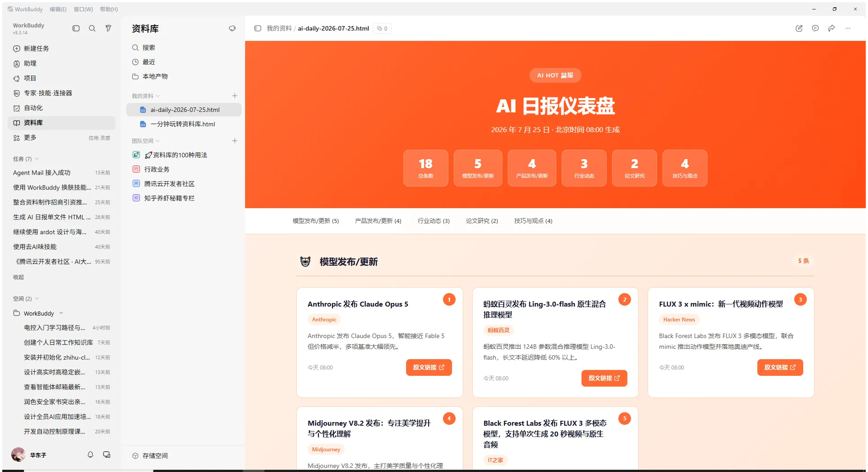The width and height of the screenshot is (868, 472).
Task: Click the 18 总条数 stat card
Action: (426, 168)
